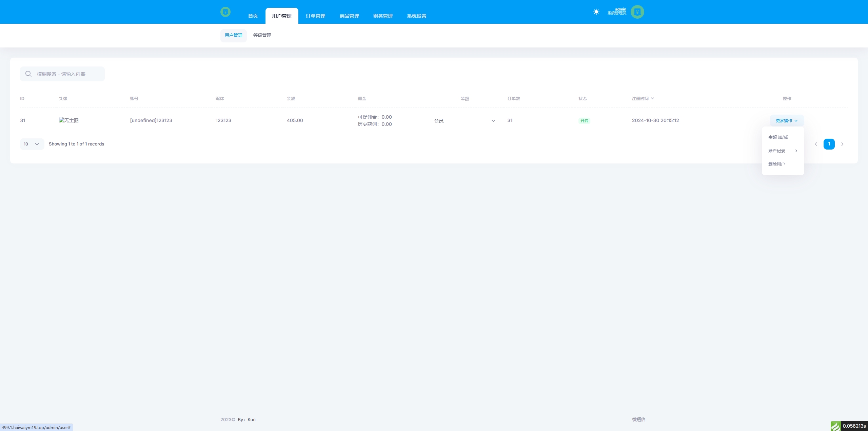Expand the 账户记录 submenu

point(783,151)
